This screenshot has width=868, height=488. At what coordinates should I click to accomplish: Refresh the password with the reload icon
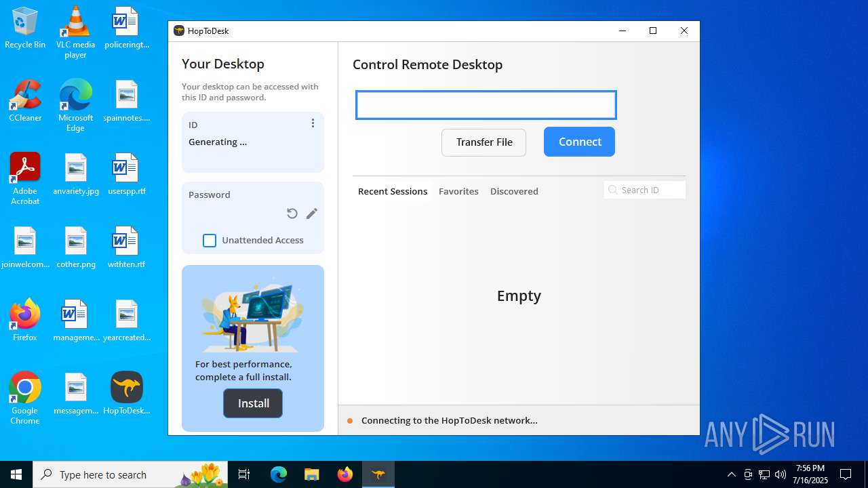292,213
